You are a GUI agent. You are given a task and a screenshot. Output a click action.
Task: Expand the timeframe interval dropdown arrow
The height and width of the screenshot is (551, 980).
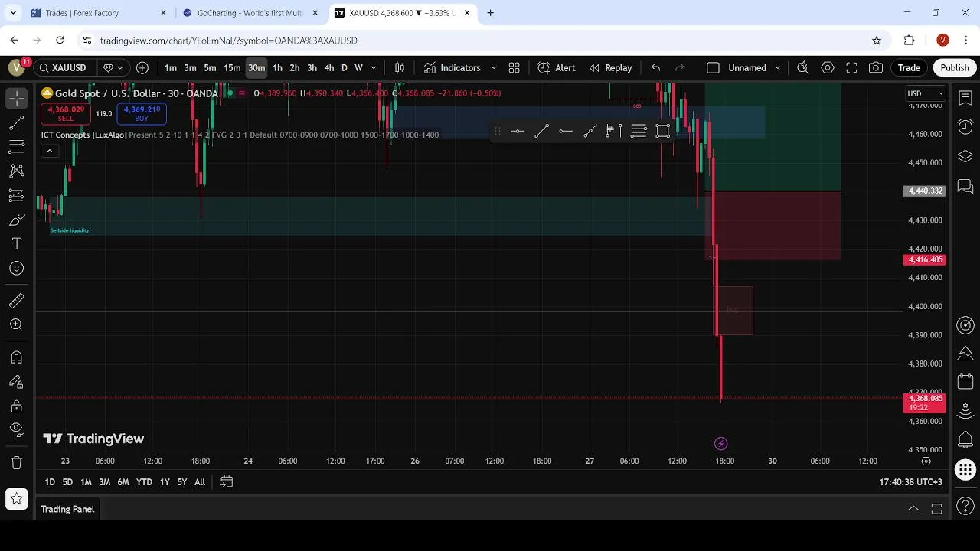pyautogui.click(x=374, y=68)
